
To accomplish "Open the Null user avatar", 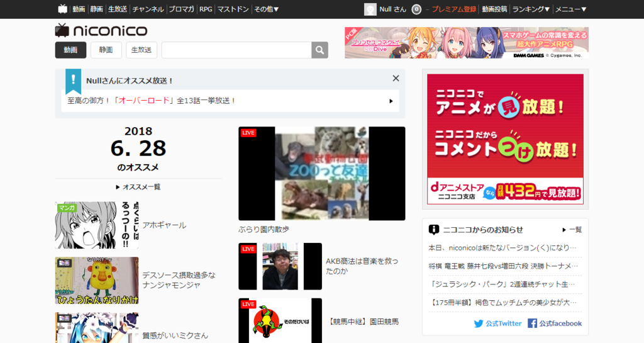I will 370,9.
